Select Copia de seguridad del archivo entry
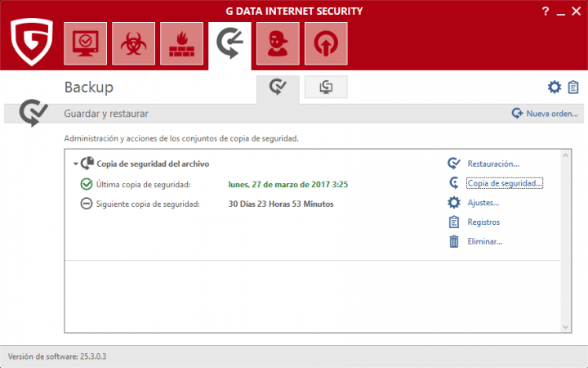Image resolution: width=588 pixels, height=368 pixels. (x=153, y=164)
